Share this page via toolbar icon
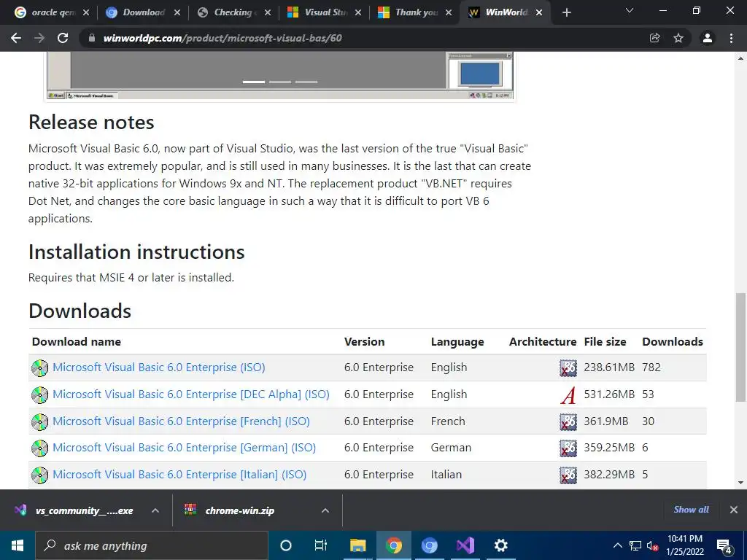This screenshot has height=560, width=747. click(655, 38)
